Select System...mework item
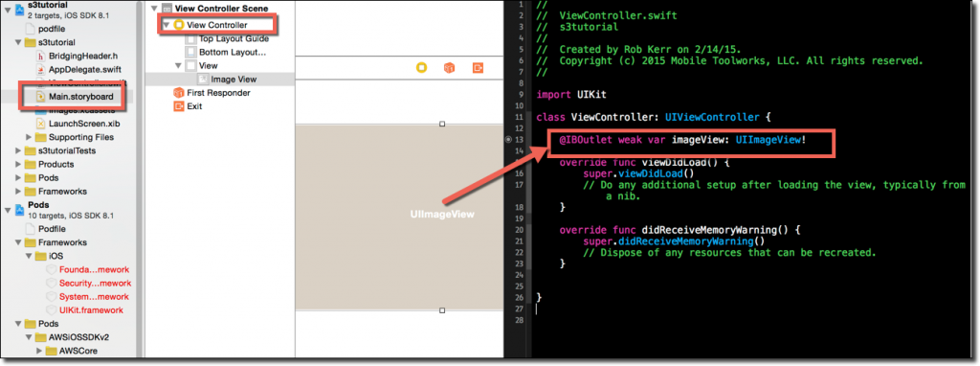The height and width of the screenshot is (366, 980). 94,297
